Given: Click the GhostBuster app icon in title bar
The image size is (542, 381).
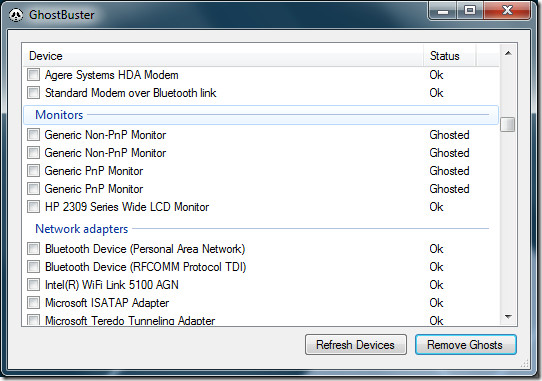Looking at the screenshot, I should [16, 15].
